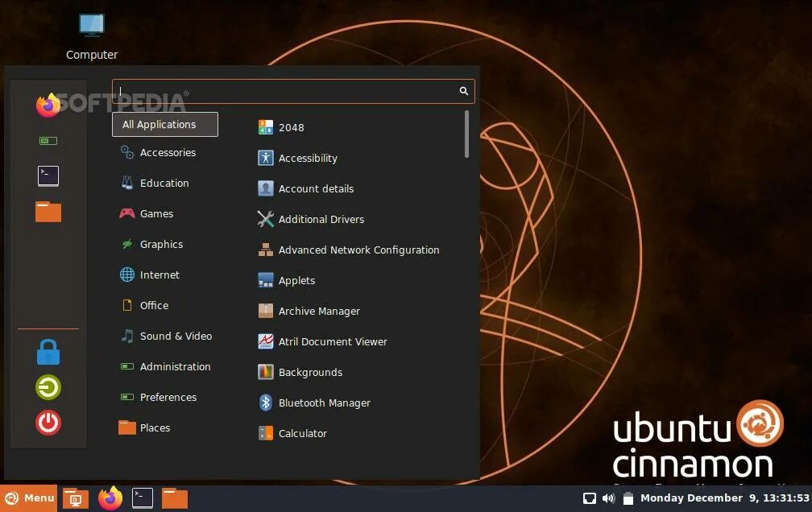Open the Account details icon

coord(266,188)
